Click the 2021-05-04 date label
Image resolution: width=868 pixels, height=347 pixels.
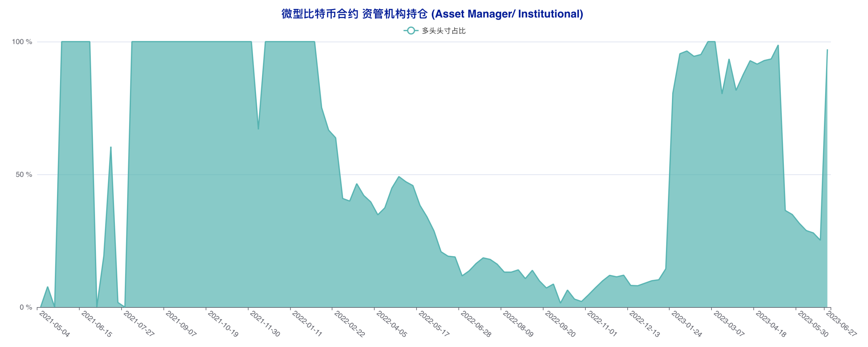pyautogui.click(x=55, y=324)
